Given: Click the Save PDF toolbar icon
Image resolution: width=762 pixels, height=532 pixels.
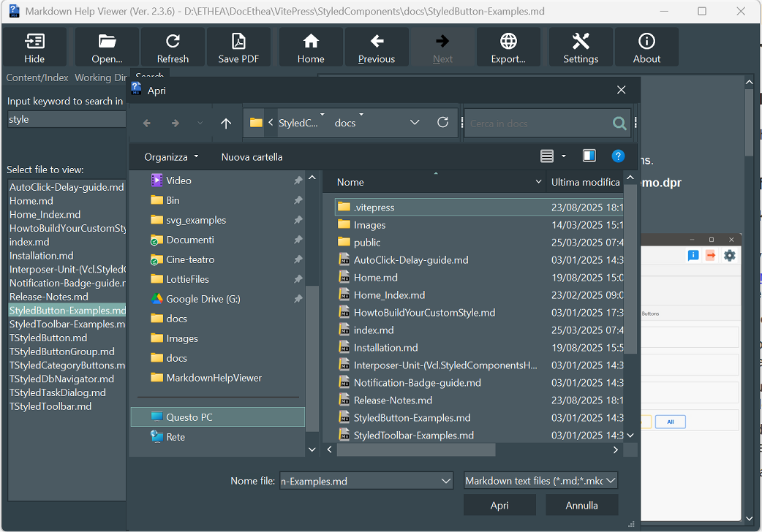Looking at the screenshot, I should (238, 47).
